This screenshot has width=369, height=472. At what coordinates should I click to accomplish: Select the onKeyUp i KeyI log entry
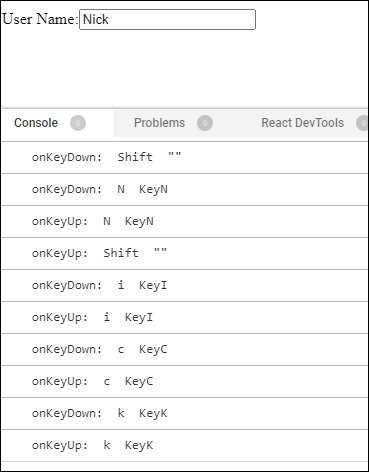pyautogui.click(x=184, y=317)
